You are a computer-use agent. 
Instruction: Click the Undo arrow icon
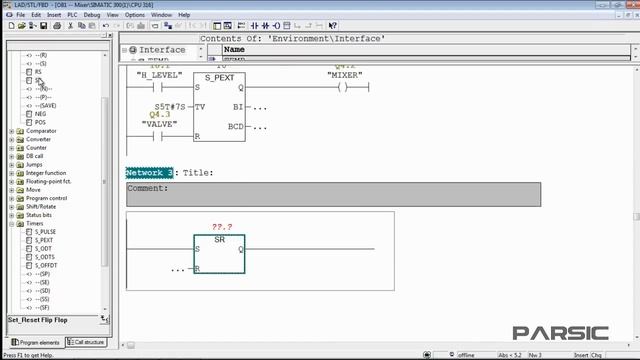click(106, 26)
